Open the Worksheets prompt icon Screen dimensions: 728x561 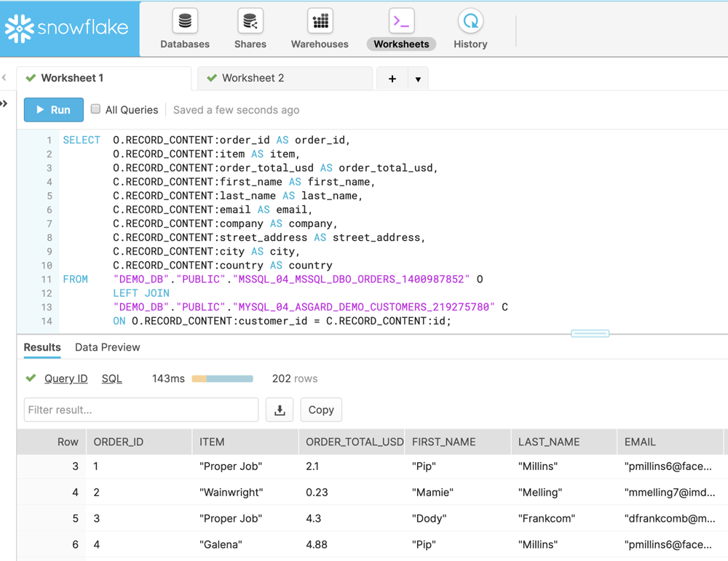(401, 21)
